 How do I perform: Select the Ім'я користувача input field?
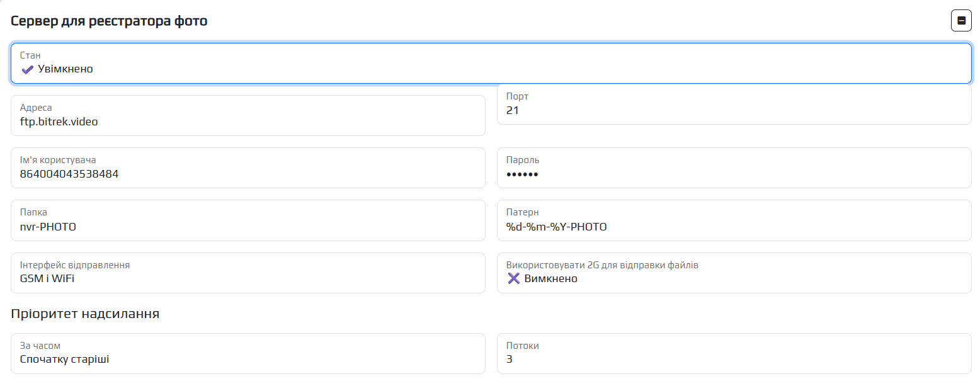point(248,168)
